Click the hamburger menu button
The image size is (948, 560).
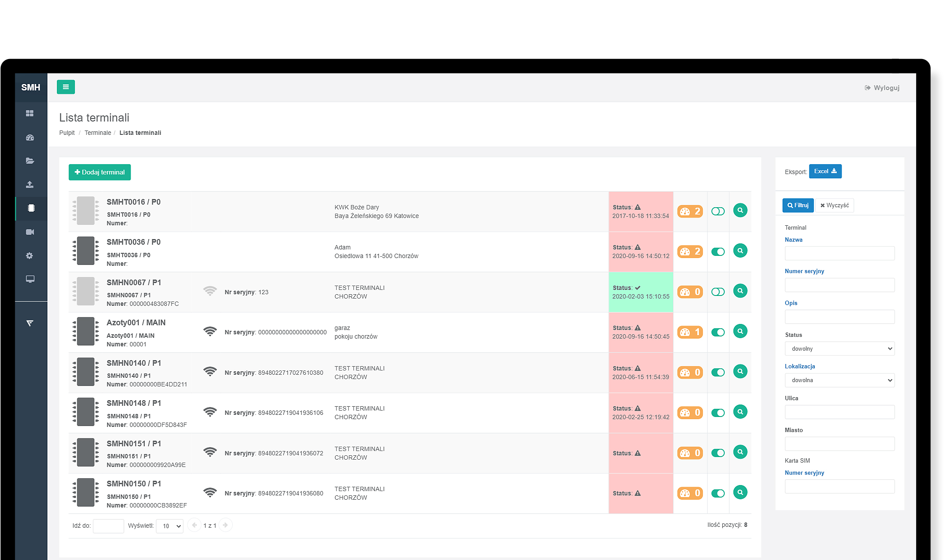click(x=65, y=87)
